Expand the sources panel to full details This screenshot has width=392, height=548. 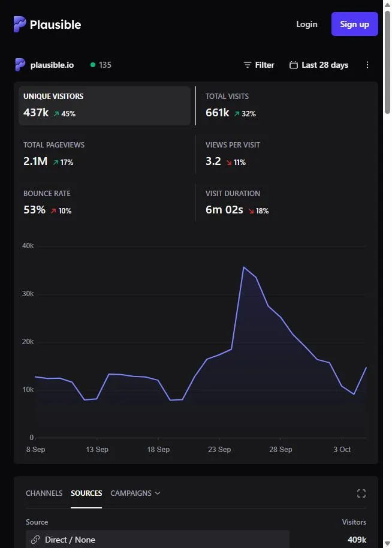pos(361,493)
